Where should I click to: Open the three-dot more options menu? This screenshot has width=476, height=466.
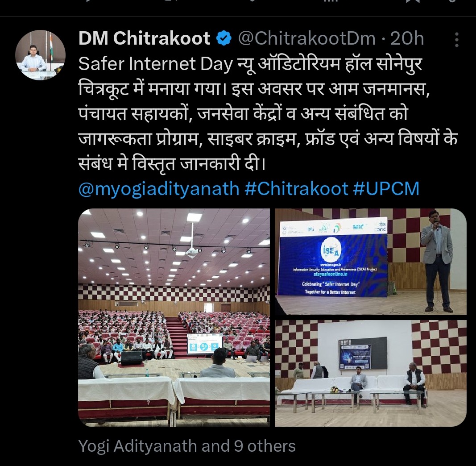click(x=456, y=39)
